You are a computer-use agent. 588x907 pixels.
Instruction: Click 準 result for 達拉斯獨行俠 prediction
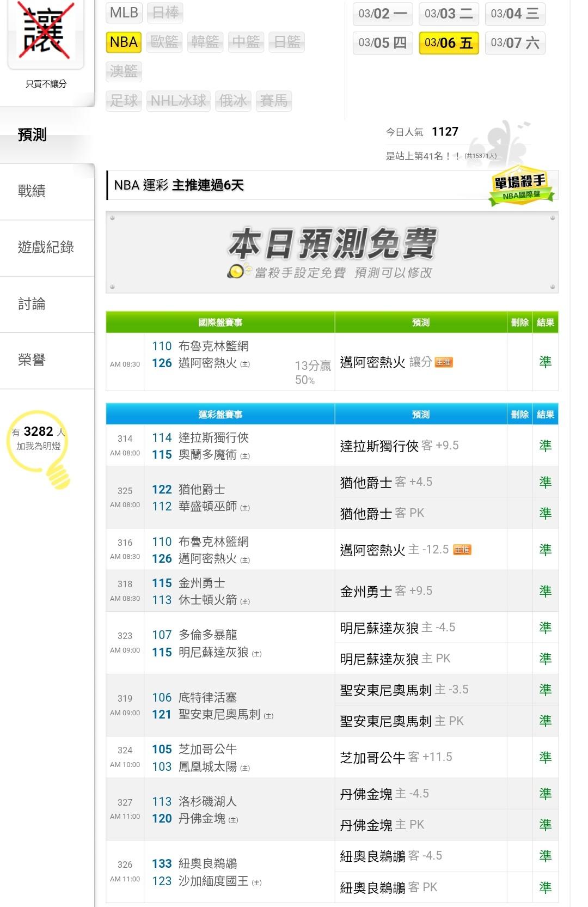(545, 446)
